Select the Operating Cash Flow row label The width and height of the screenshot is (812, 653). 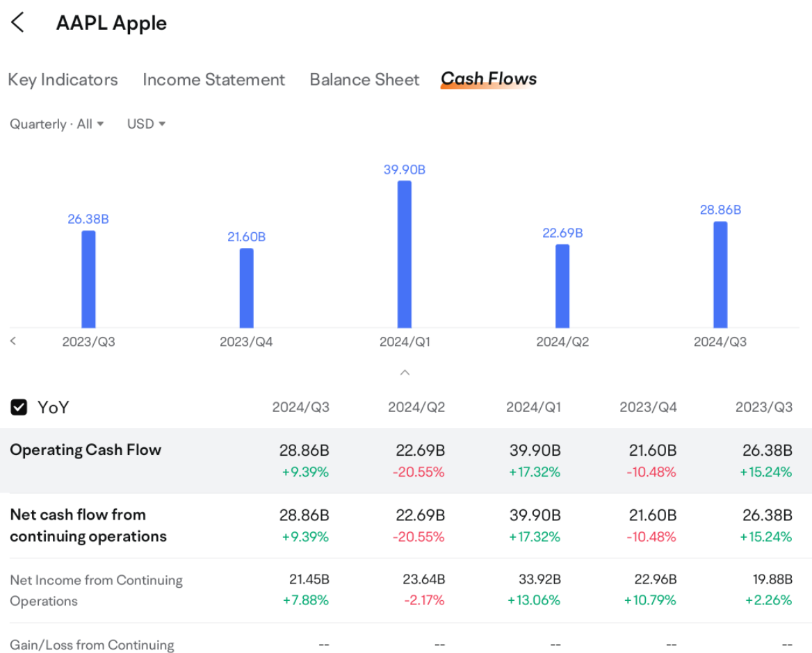86,449
